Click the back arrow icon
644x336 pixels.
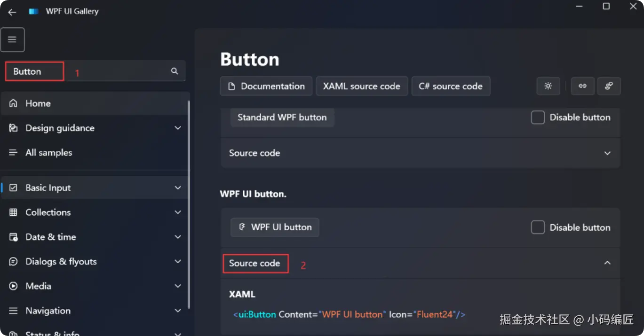[x=12, y=12]
